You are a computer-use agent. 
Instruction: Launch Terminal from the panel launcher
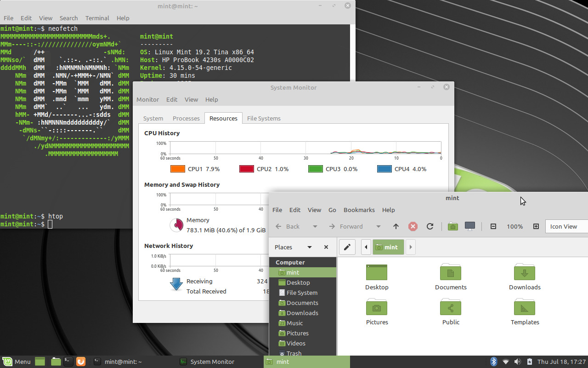(68, 362)
